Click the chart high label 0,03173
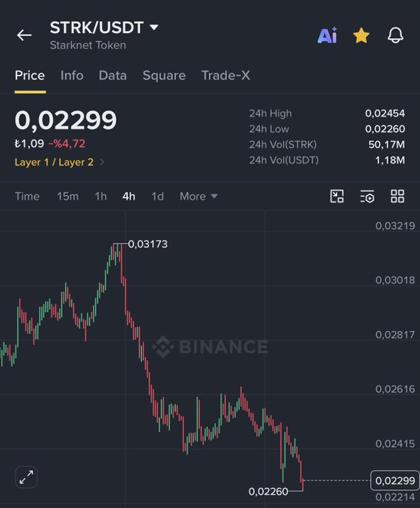420x508 pixels. coord(148,244)
